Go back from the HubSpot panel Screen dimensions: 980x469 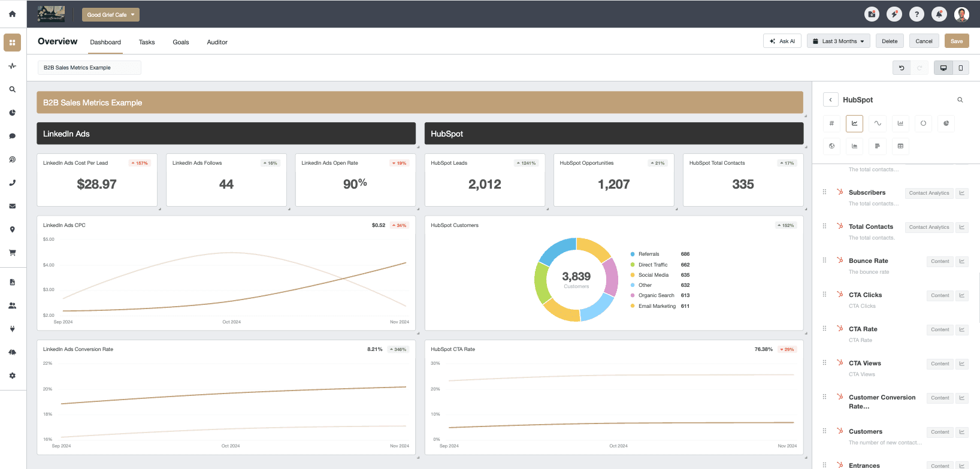coord(830,100)
